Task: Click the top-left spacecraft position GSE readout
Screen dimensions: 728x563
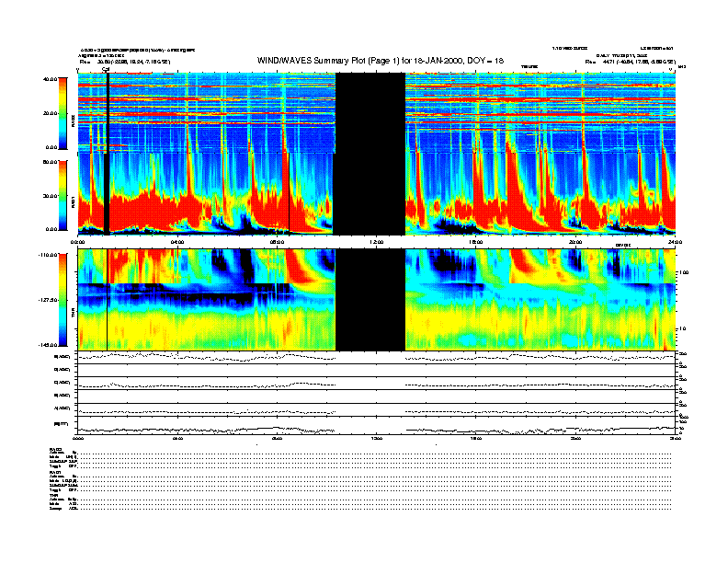Action: coord(125,62)
